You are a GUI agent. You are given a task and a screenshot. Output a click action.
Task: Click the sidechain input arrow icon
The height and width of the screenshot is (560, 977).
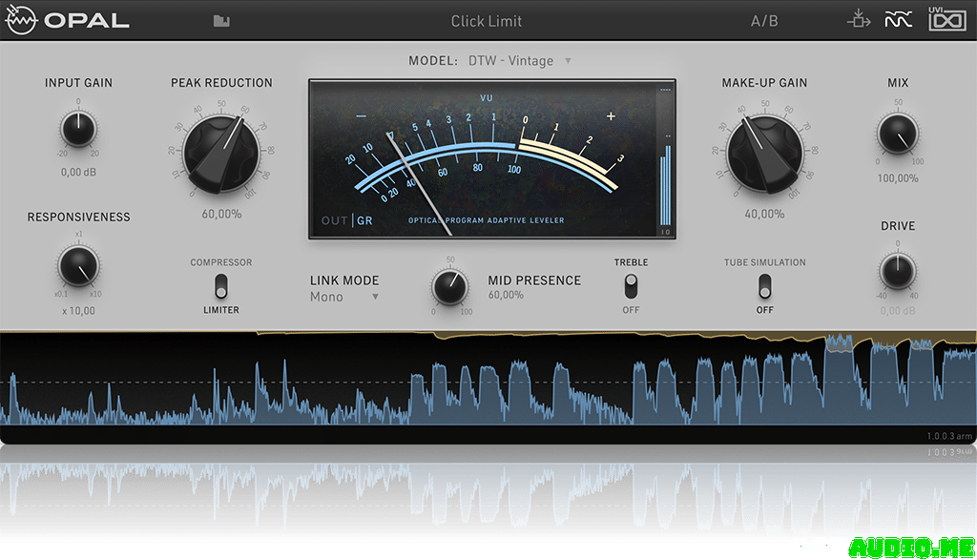(859, 19)
